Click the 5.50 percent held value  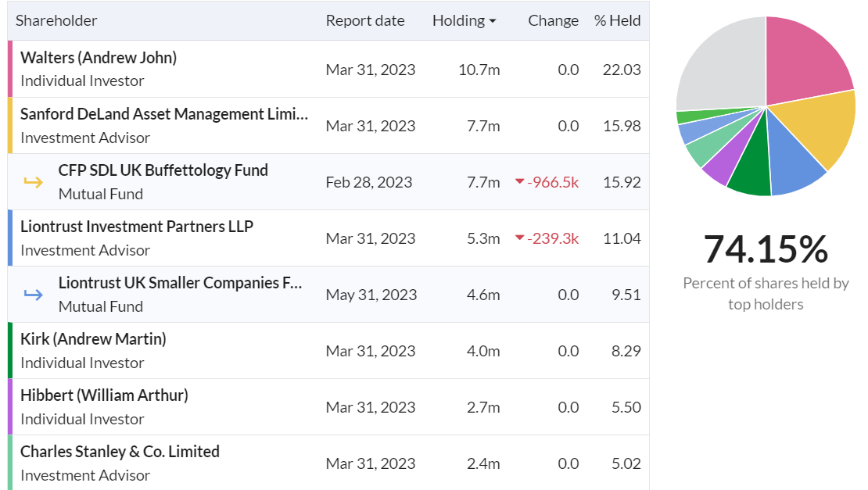coord(626,408)
